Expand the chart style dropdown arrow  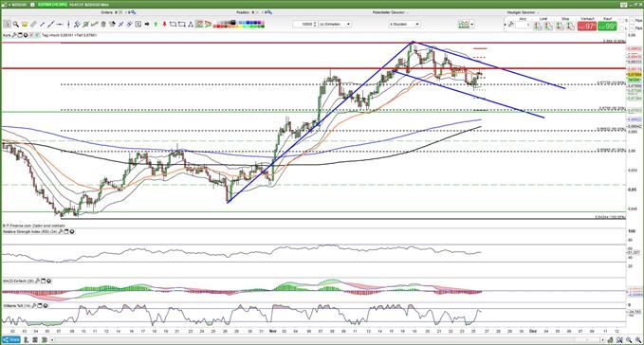pos(472,25)
